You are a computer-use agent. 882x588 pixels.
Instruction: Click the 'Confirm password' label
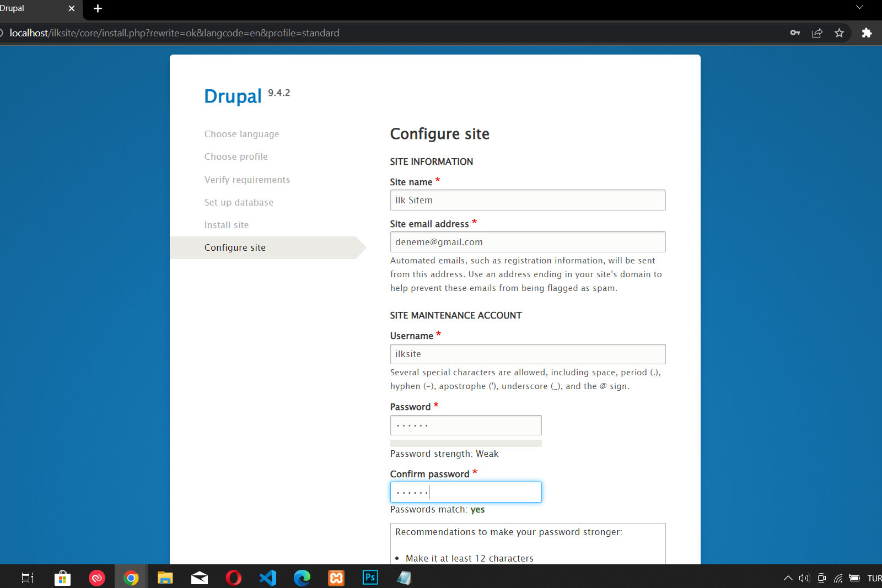[x=430, y=474]
